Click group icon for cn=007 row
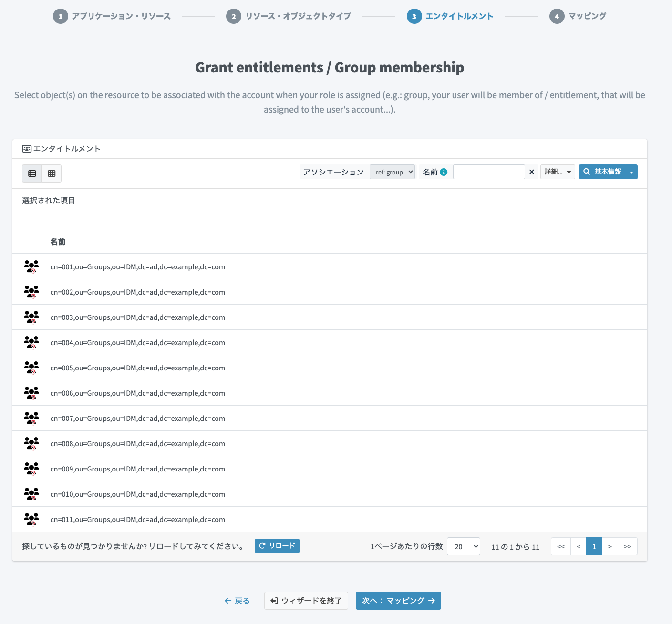 tap(31, 418)
